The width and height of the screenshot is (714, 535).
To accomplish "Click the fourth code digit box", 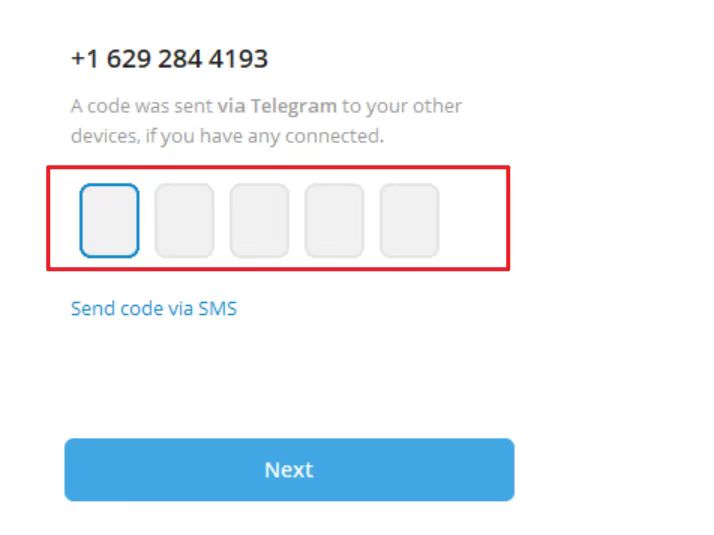I will pyautogui.click(x=334, y=220).
